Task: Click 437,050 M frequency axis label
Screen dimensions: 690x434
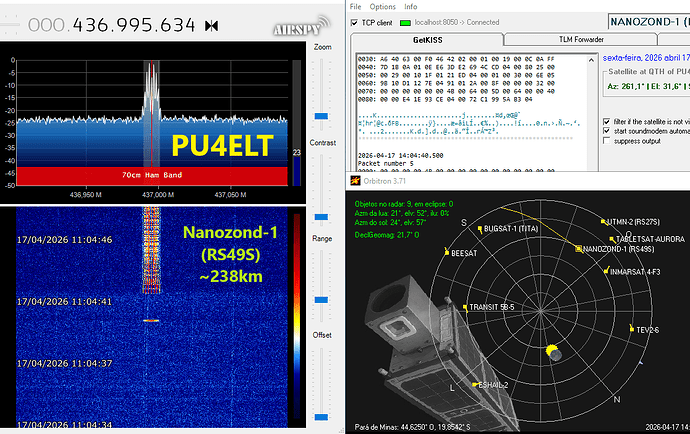Action: pyautogui.click(x=230, y=195)
